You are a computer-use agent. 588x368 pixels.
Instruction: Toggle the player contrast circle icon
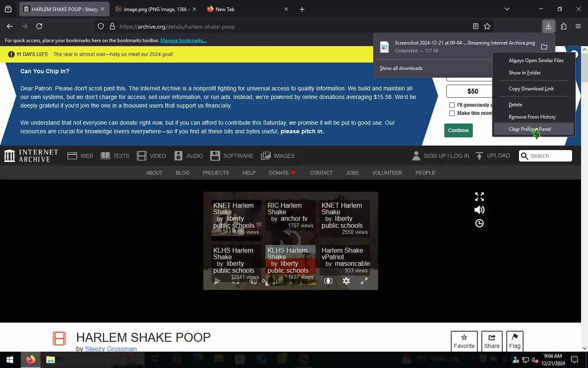328,281
